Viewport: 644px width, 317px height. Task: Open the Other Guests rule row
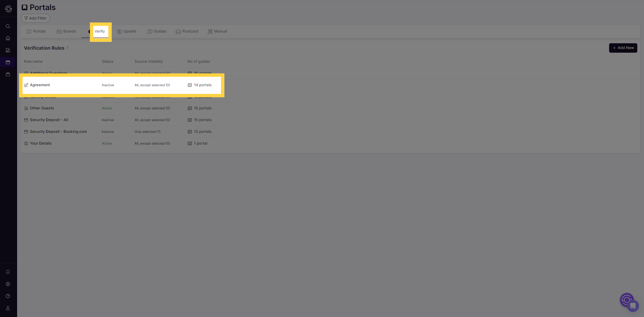pyautogui.click(x=42, y=108)
